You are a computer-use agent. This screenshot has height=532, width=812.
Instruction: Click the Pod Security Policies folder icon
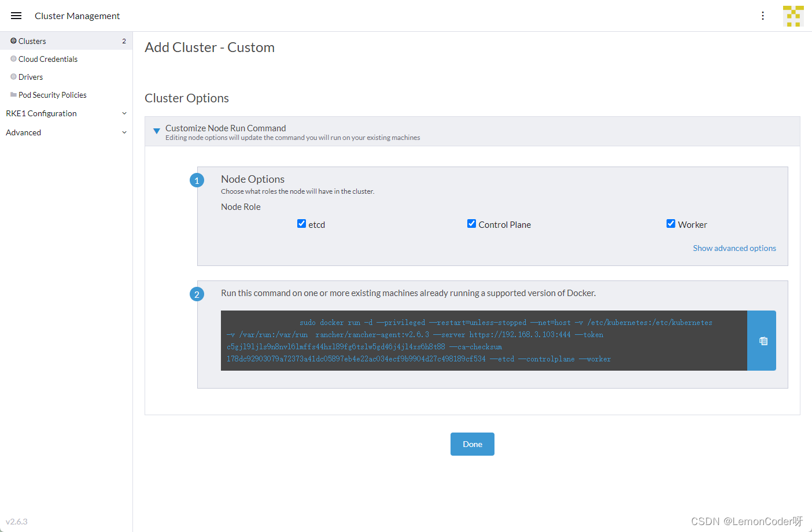(x=13, y=95)
